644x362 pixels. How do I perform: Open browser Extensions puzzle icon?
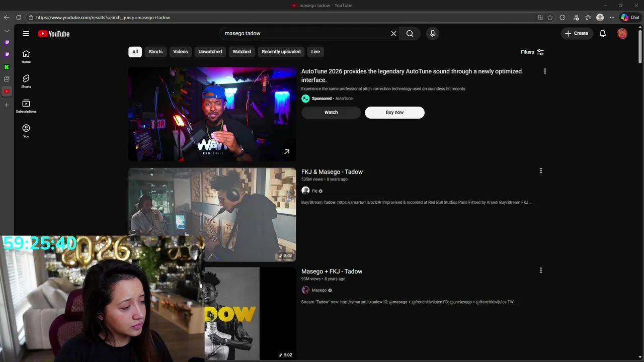pyautogui.click(x=562, y=18)
